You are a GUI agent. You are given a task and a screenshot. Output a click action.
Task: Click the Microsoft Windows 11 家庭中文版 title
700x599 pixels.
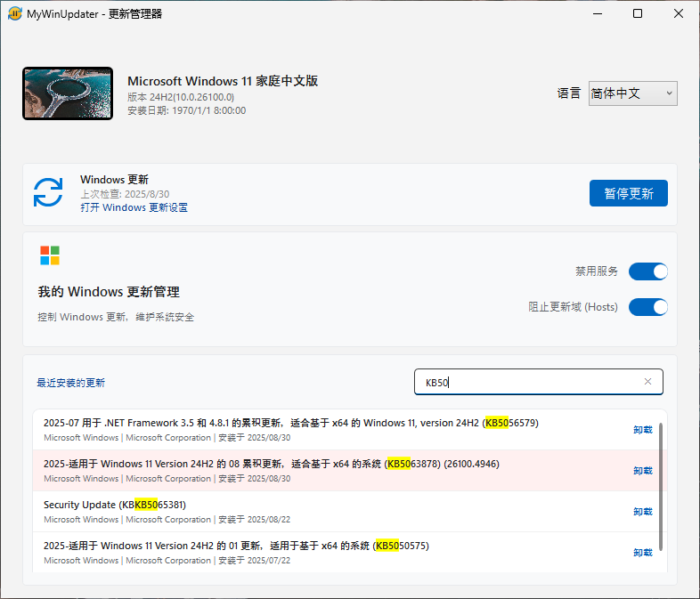pyautogui.click(x=223, y=81)
